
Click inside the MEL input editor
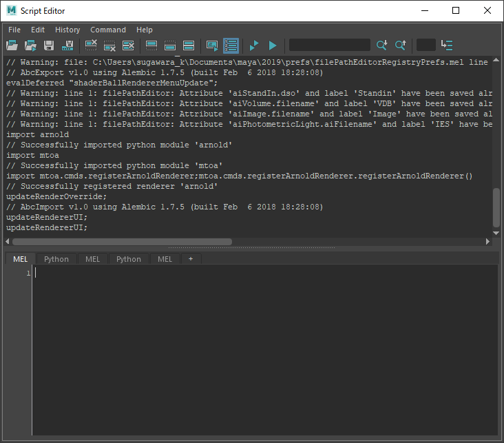[x=265, y=350]
